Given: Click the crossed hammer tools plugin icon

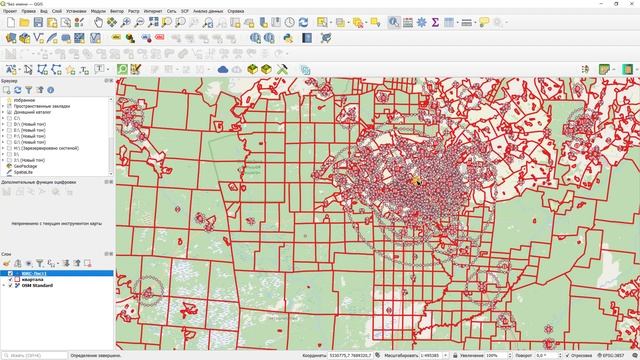Looking at the screenshot, I should pyautogui.click(x=282, y=70).
